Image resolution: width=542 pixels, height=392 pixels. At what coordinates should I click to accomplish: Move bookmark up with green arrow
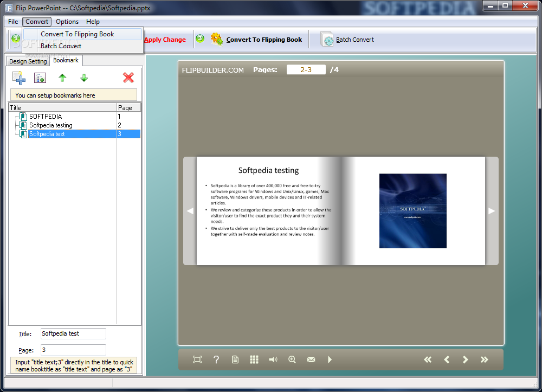click(x=62, y=78)
